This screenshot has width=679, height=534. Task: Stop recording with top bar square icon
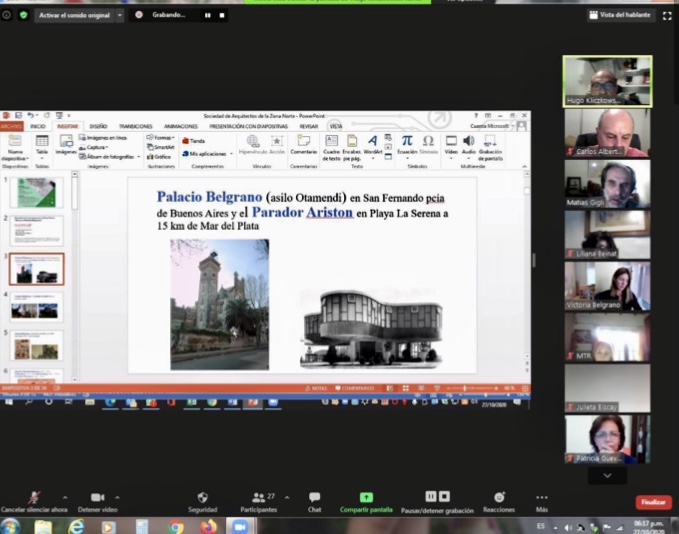pos(221,15)
